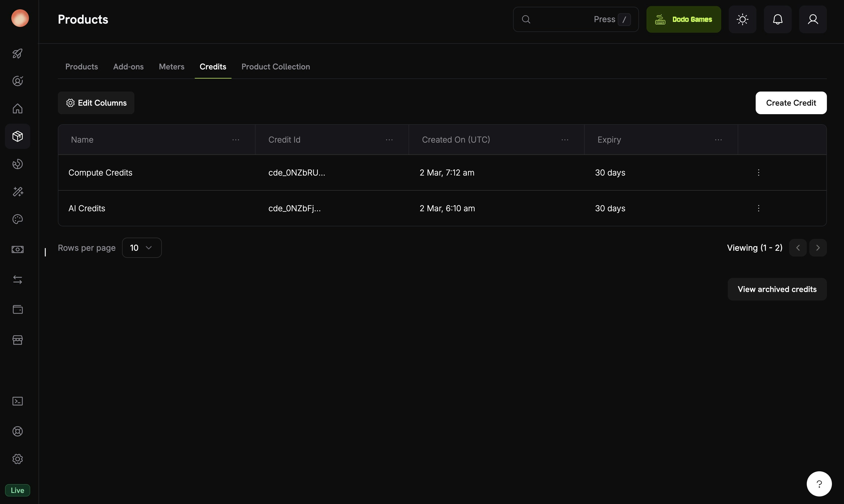
Task: Select the customers sidebar icon
Action: point(17,81)
